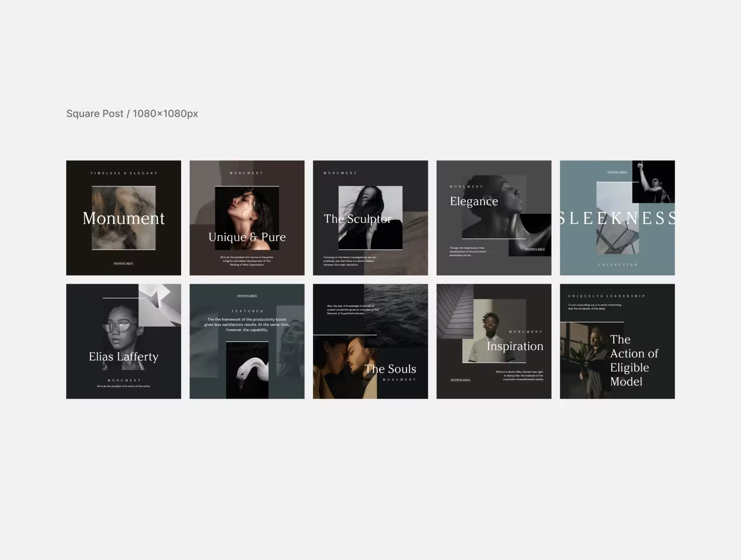Click mnmnt.epic link on Elegance post
The image size is (741, 560).
pyautogui.click(x=535, y=249)
